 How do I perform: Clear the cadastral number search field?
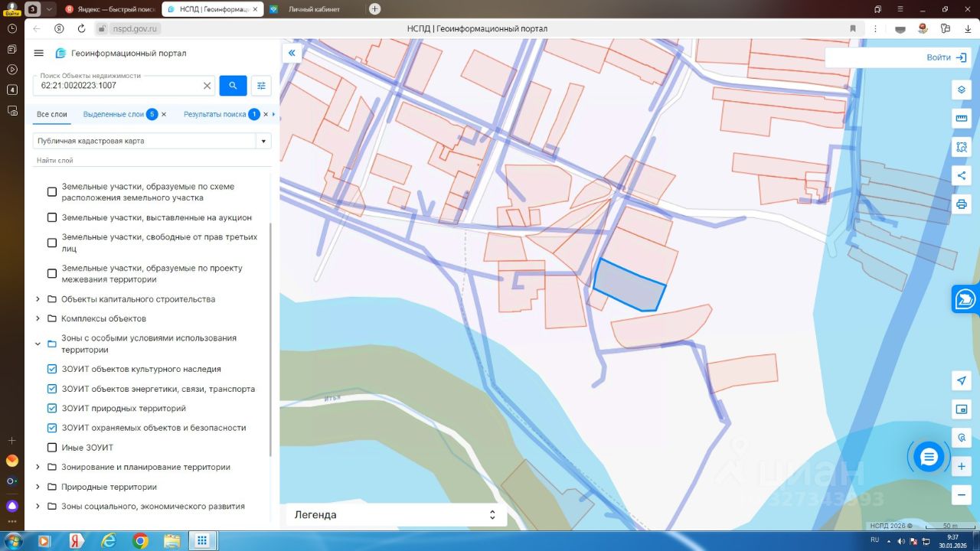click(x=207, y=86)
